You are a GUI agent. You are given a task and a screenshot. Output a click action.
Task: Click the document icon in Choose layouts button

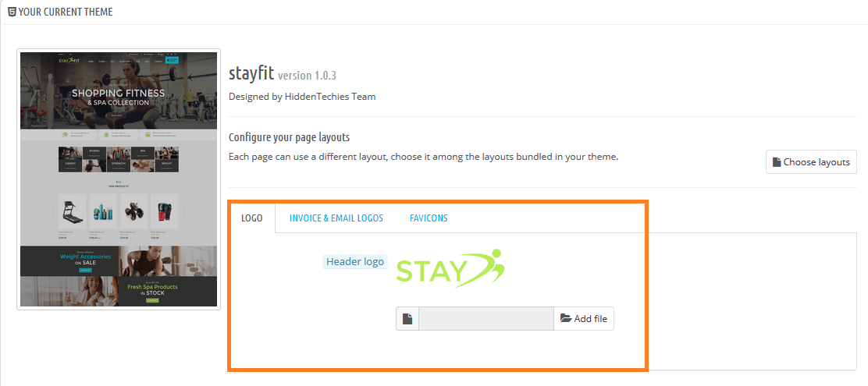tap(777, 162)
